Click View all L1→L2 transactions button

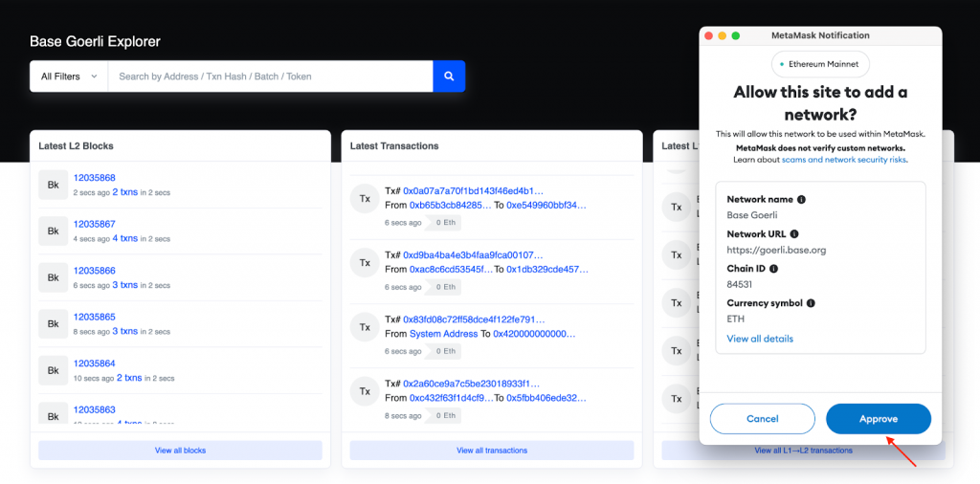[x=803, y=451]
